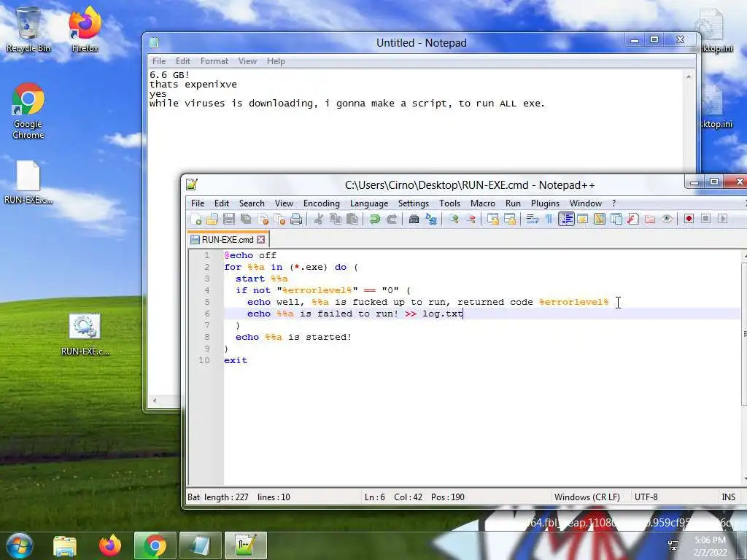Screen dimensions: 747x560
Task: Redo the edit in Notepad++
Action: [392, 219]
